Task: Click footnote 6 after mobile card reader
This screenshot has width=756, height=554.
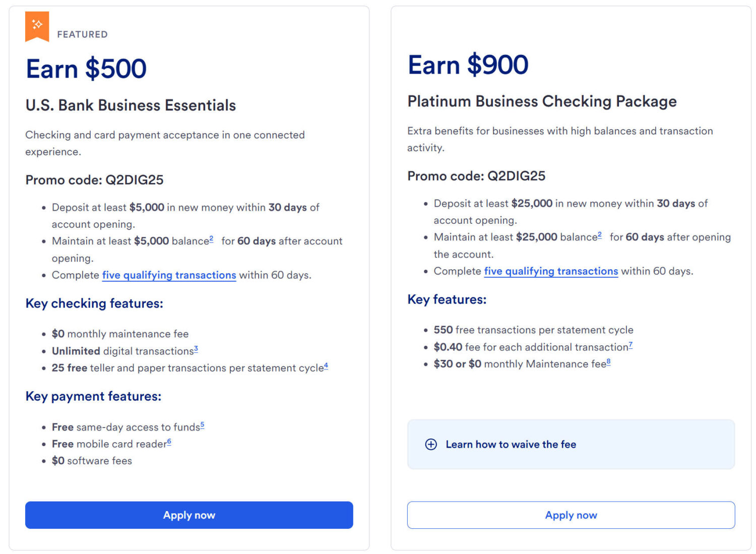Action: 169,442
